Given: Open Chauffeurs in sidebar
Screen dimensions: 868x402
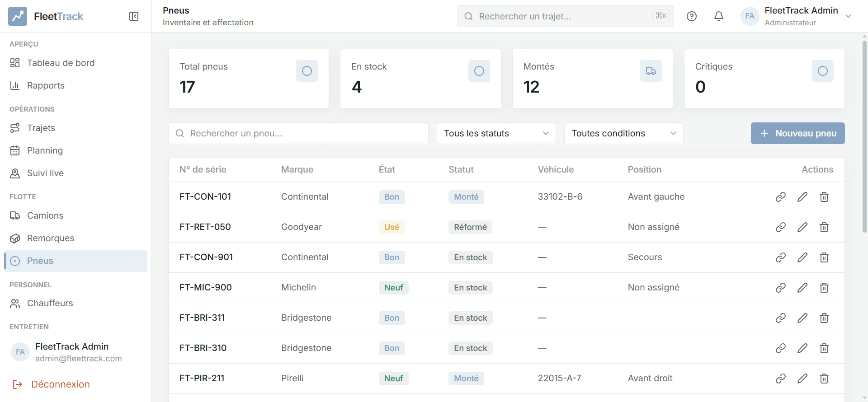Looking at the screenshot, I should click(x=75, y=303).
